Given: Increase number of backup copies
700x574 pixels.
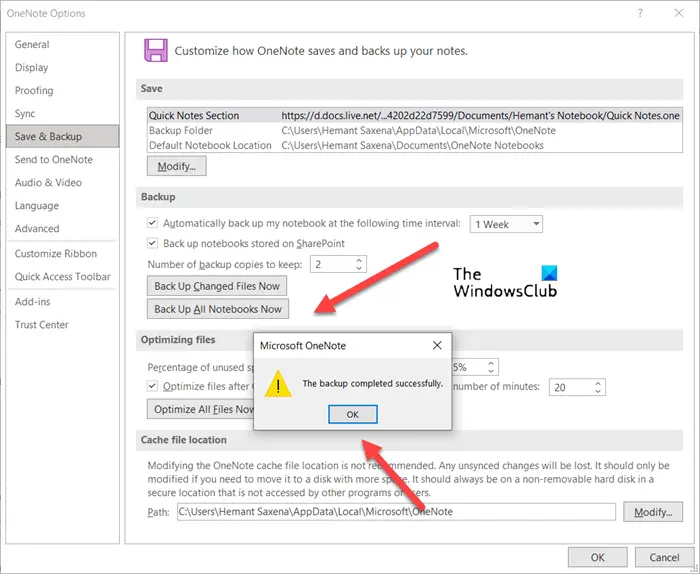Looking at the screenshot, I should click(x=359, y=260).
